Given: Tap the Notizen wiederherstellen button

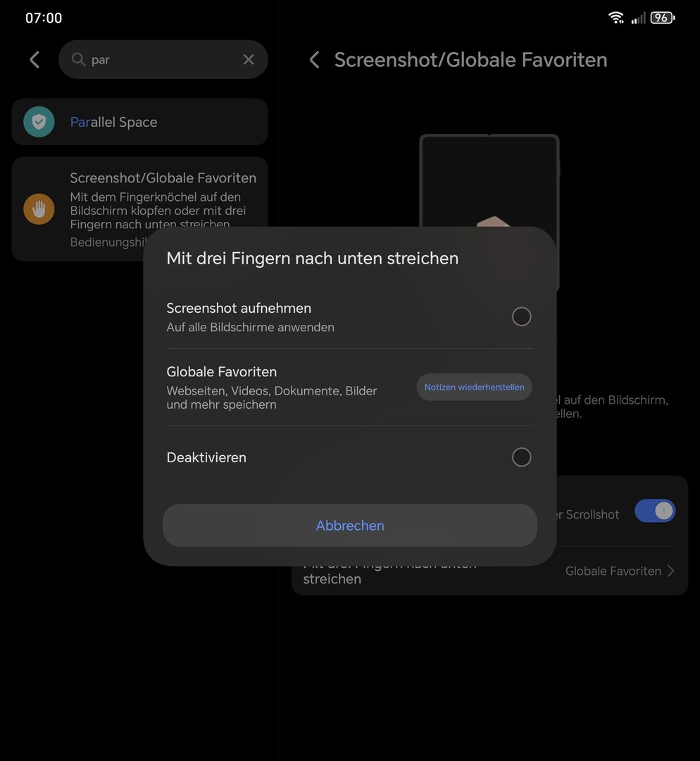Looking at the screenshot, I should pos(474,387).
